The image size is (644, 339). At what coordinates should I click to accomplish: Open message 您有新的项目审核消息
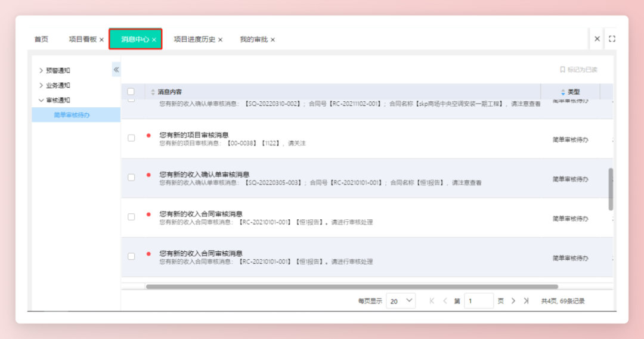point(194,135)
